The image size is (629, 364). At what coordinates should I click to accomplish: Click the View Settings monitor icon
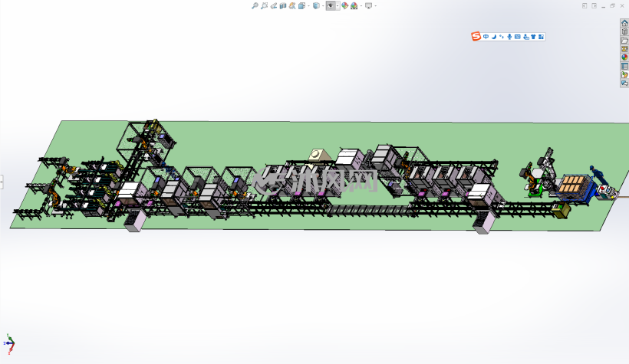pos(368,5)
